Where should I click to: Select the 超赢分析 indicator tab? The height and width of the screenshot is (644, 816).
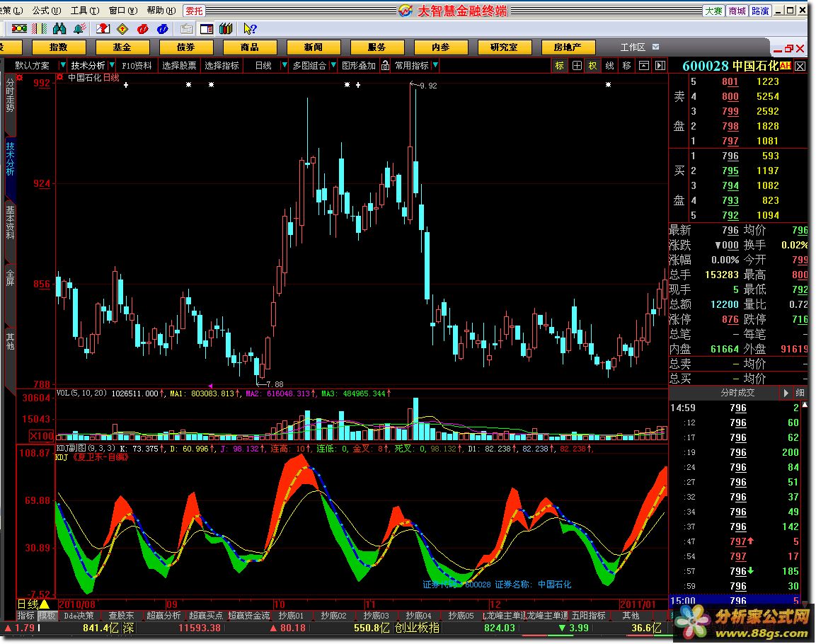click(x=163, y=616)
